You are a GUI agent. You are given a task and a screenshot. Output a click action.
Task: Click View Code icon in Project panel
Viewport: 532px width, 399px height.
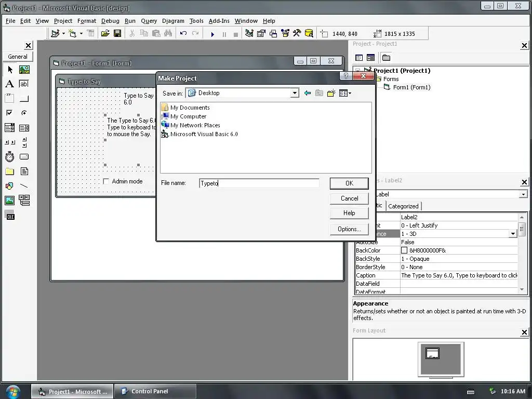[x=359, y=58]
